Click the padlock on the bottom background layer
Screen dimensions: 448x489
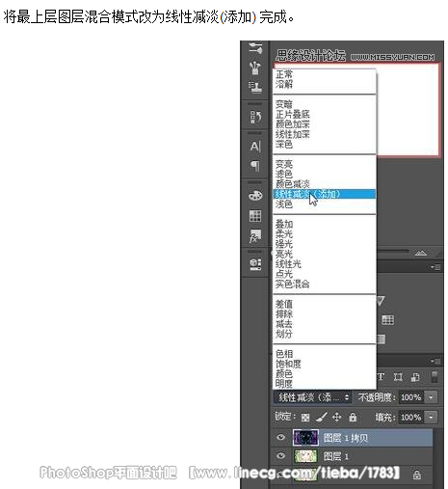tap(417, 475)
